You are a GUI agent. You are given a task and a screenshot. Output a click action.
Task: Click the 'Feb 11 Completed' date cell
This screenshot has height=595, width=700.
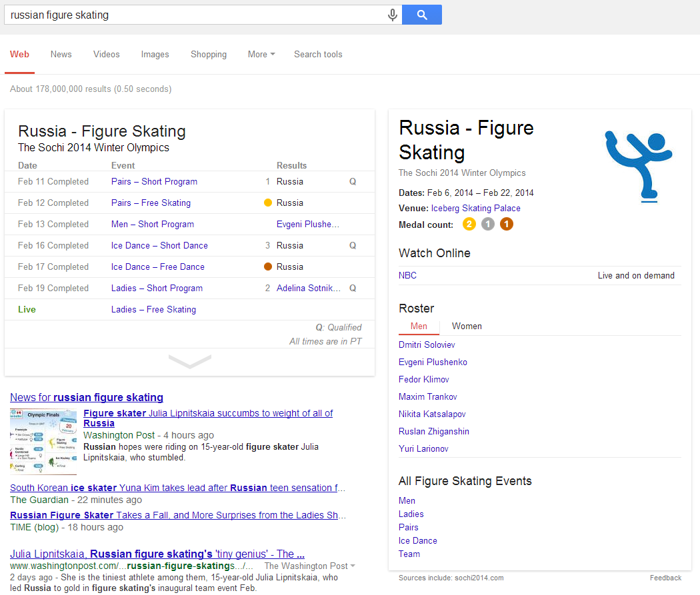53,181
